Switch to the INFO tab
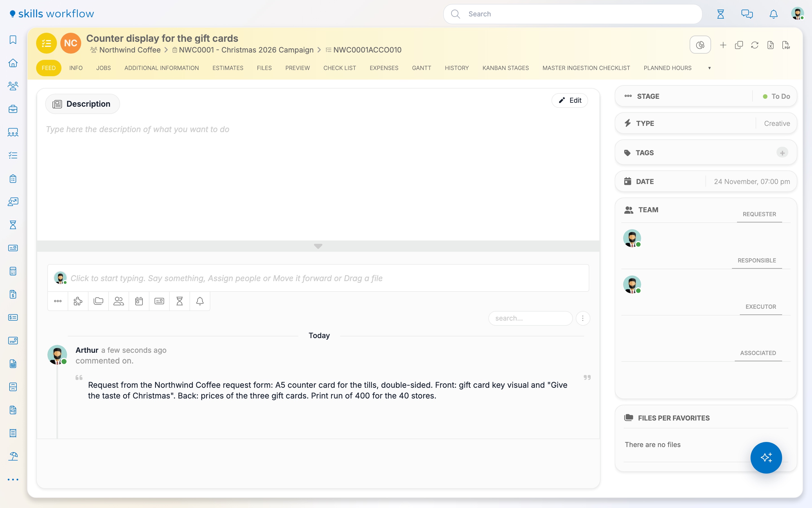Image resolution: width=812 pixels, height=508 pixels. pos(76,68)
